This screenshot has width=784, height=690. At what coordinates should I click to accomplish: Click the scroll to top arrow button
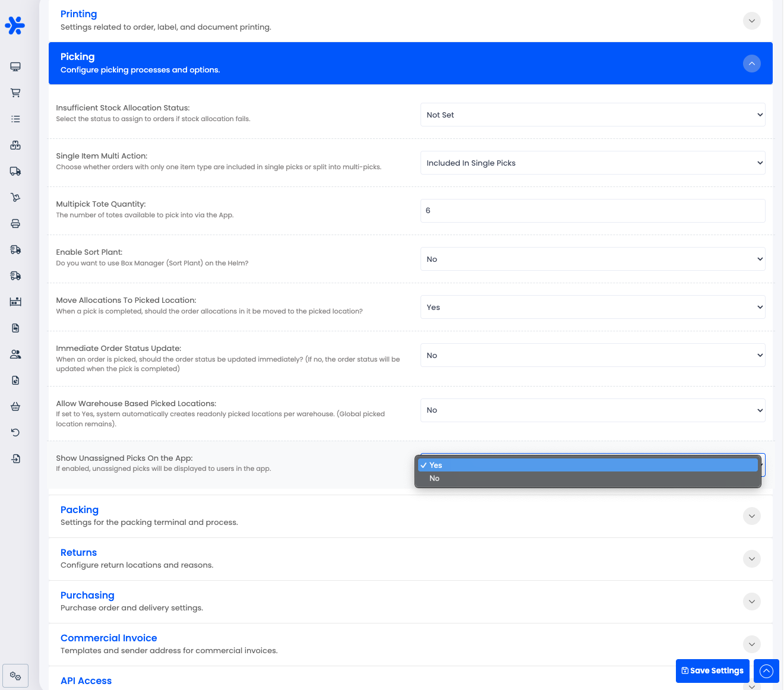[767, 671]
